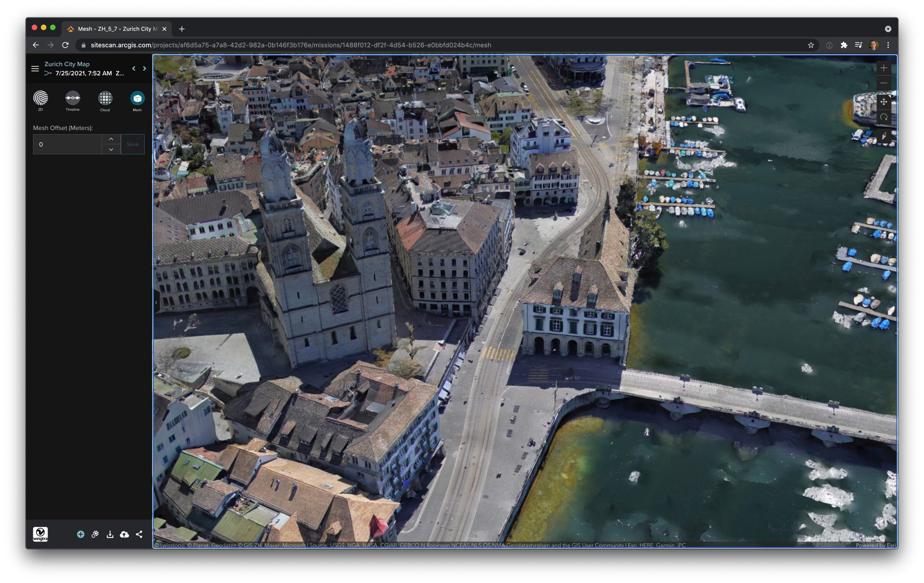924x583 pixels.
Task: Click the Mesh Offset input field
Action: [x=67, y=144]
